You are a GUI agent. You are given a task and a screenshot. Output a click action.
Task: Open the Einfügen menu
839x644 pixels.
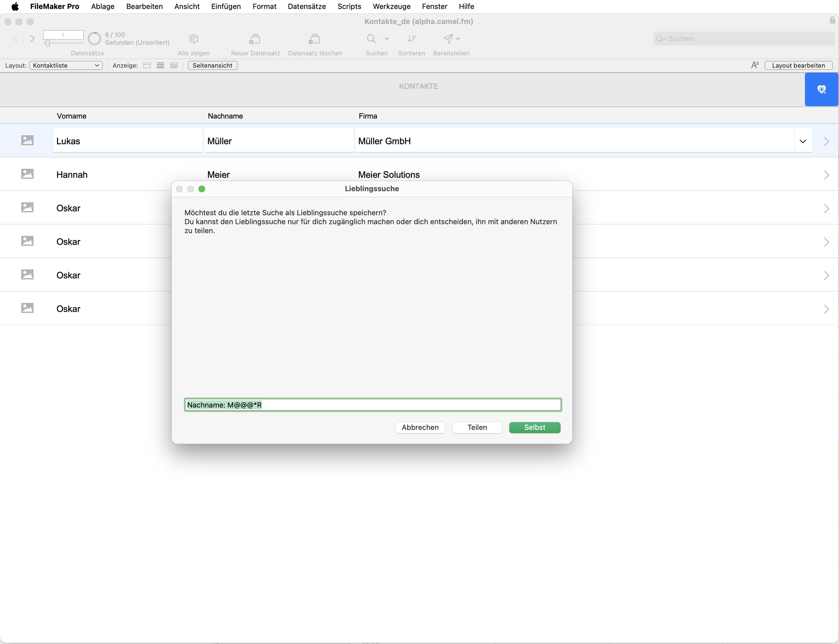[x=226, y=6]
